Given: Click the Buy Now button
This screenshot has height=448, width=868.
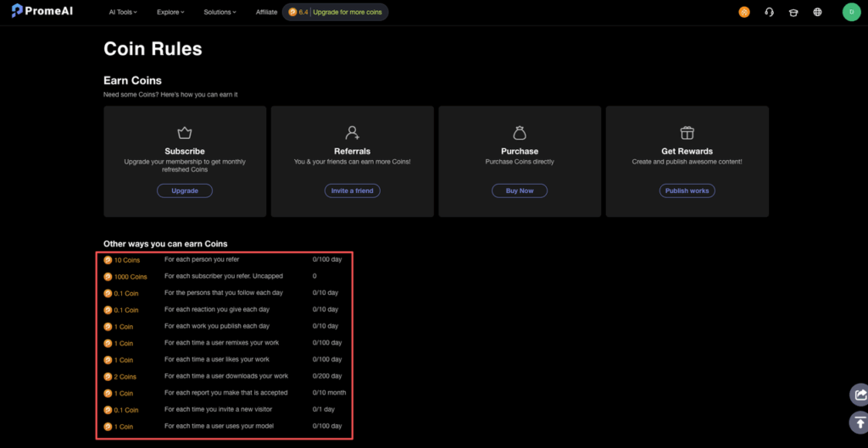Looking at the screenshot, I should [520, 191].
